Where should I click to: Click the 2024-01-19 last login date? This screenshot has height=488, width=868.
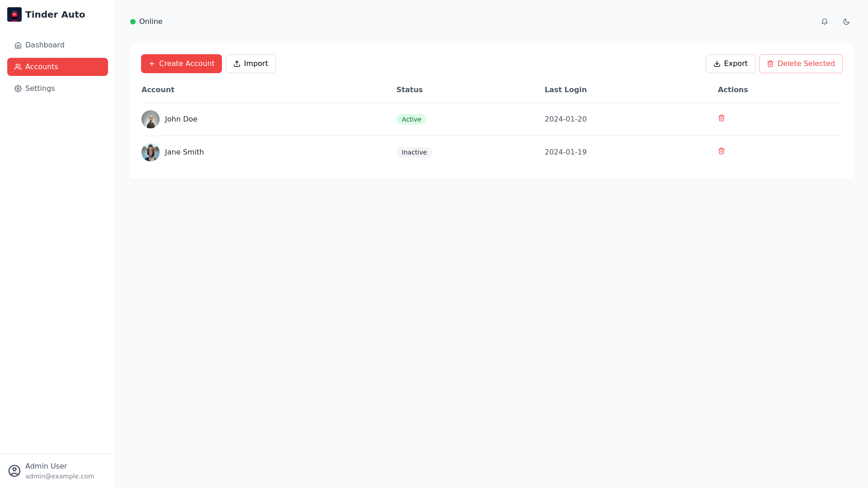[566, 152]
